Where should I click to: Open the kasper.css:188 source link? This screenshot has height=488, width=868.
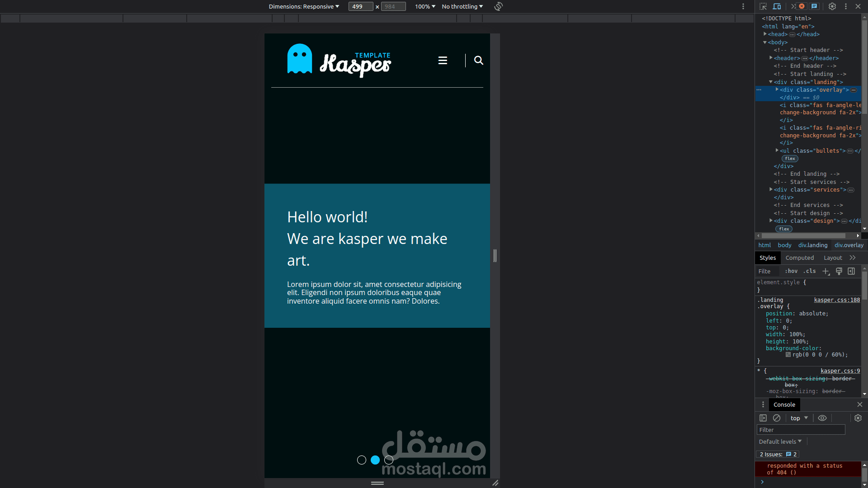837,300
